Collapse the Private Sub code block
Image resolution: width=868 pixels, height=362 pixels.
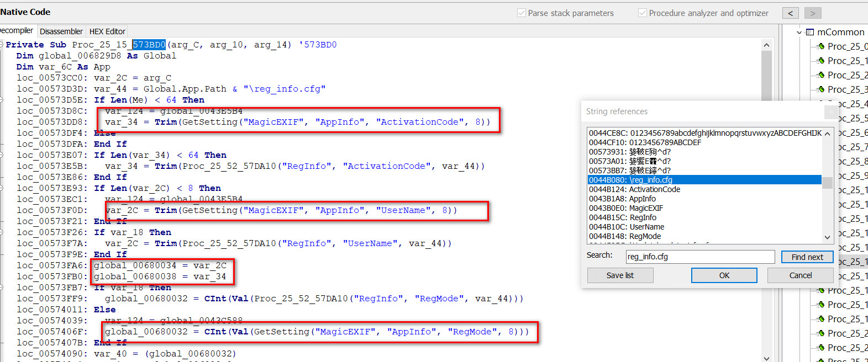click(2, 45)
